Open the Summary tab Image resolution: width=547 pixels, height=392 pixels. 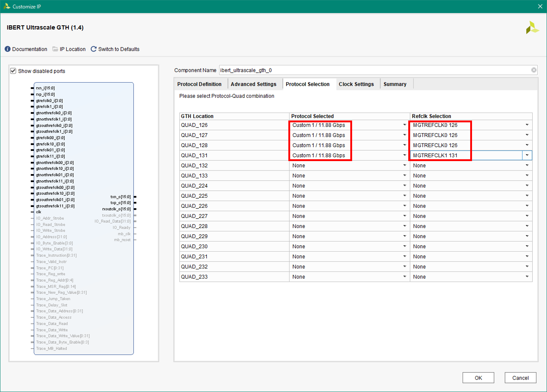395,84
